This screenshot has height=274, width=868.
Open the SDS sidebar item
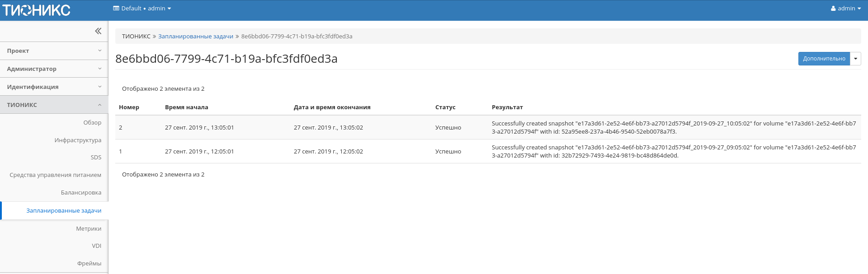(x=96, y=158)
